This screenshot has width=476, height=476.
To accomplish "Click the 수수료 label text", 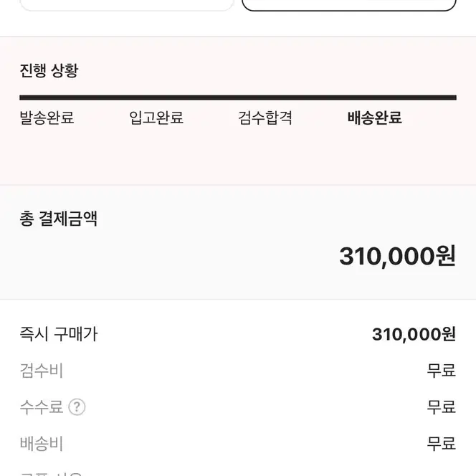I will tap(42, 407).
